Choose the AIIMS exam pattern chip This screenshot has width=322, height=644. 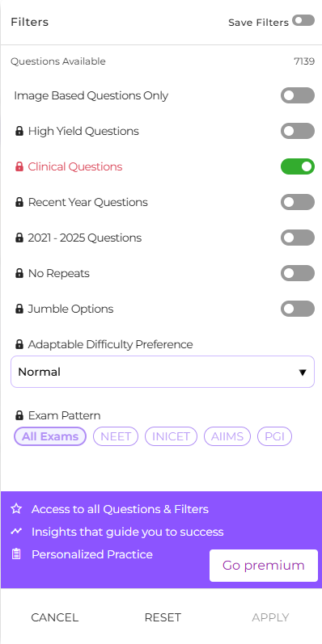tap(227, 436)
